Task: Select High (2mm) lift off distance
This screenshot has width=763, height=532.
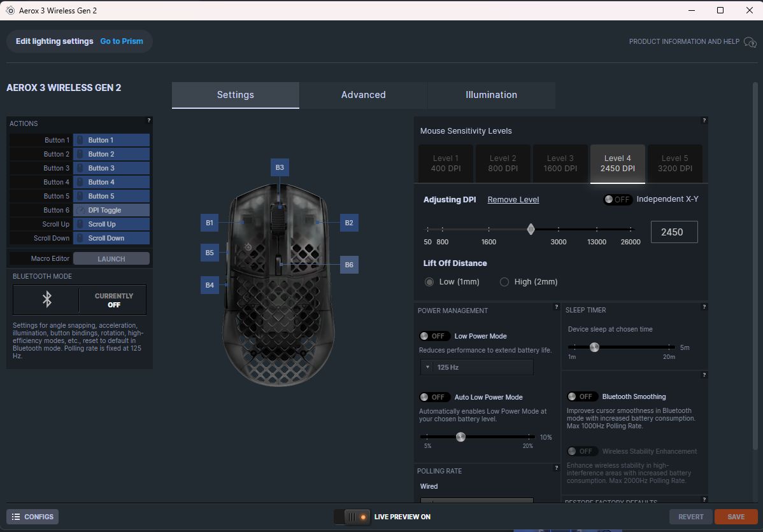Action: coord(504,282)
